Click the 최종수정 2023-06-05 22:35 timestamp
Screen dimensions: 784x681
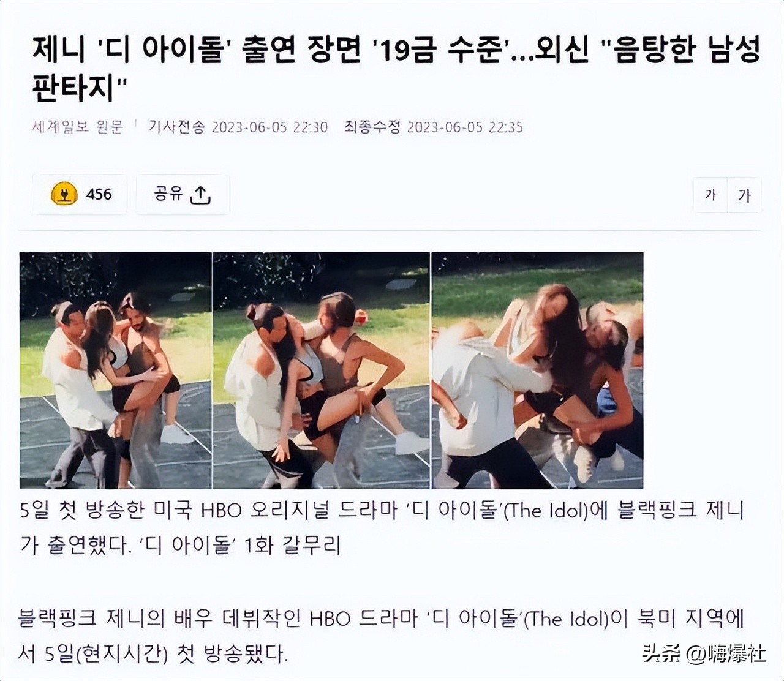click(434, 127)
